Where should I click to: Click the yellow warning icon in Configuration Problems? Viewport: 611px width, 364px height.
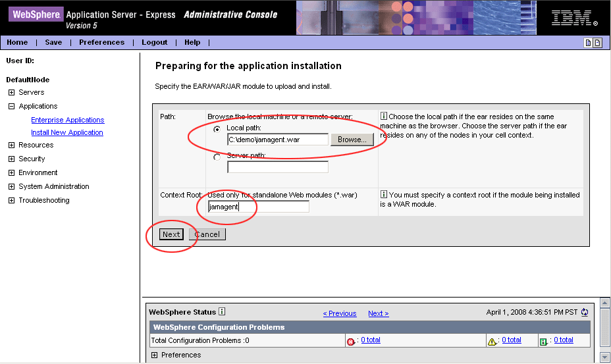492,342
